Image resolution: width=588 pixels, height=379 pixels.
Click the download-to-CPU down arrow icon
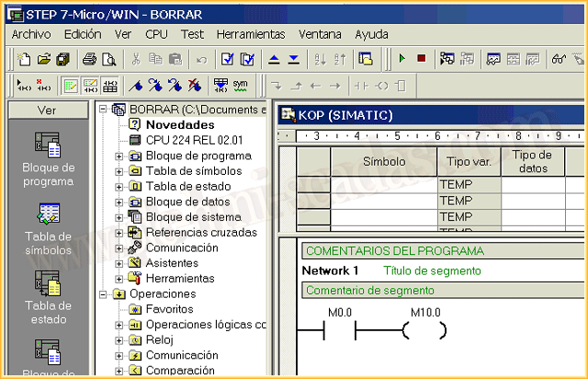(x=294, y=59)
